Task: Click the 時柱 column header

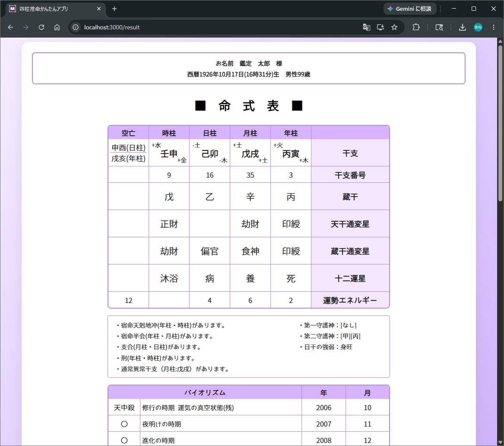Action: [169, 133]
